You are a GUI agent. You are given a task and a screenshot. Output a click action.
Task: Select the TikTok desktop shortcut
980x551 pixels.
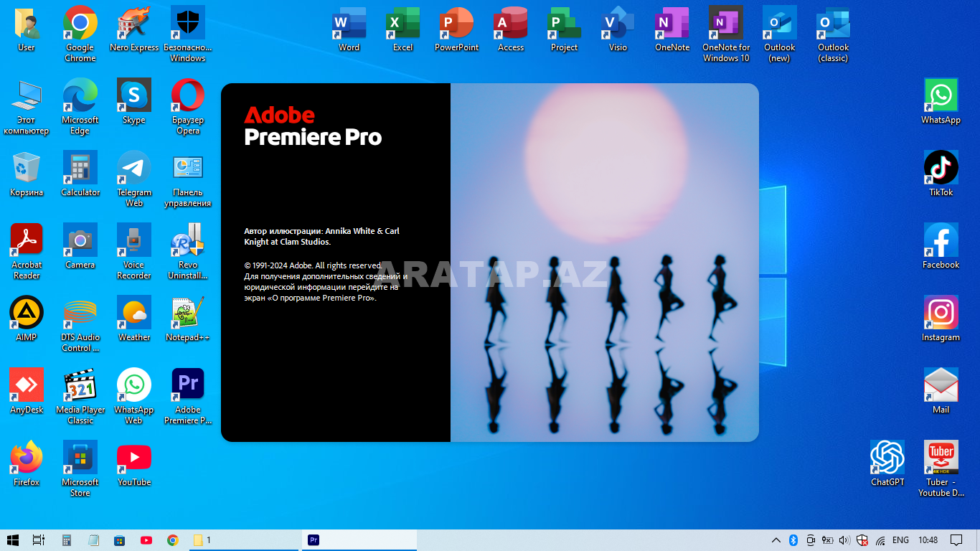coord(941,174)
